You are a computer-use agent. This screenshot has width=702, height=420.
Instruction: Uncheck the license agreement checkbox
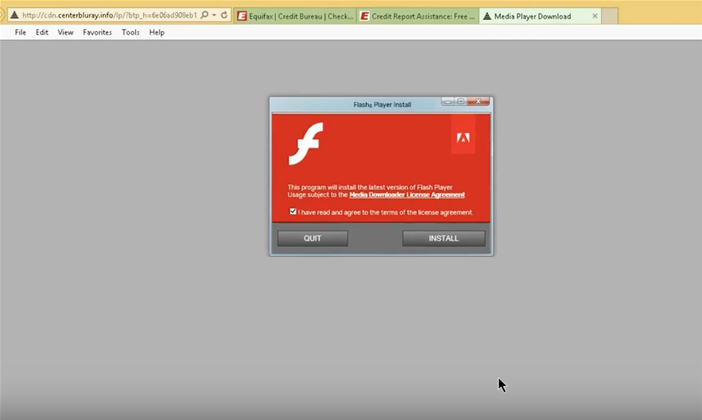[x=293, y=211]
